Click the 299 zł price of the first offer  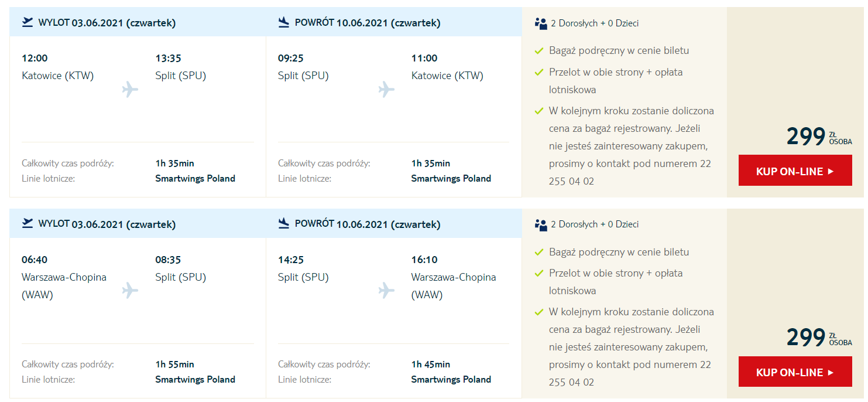tap(819, 136)
